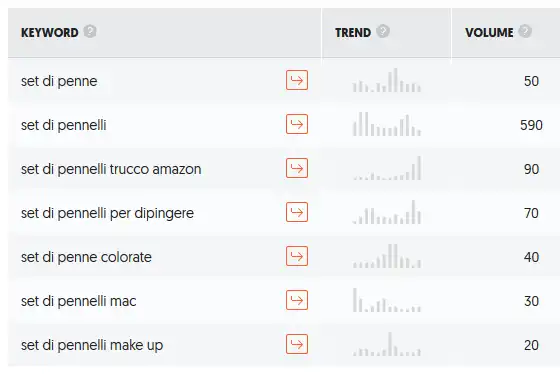Click arrow icon for set di pennelli make up
Viewport: 560px width, 378px height.
297,344
